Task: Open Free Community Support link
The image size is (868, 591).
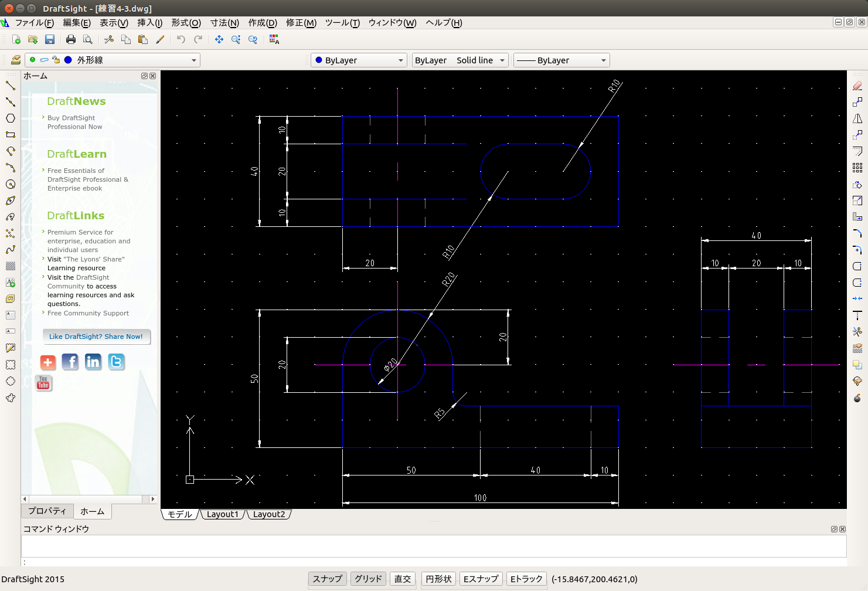Action: click(x=88, y=313)
